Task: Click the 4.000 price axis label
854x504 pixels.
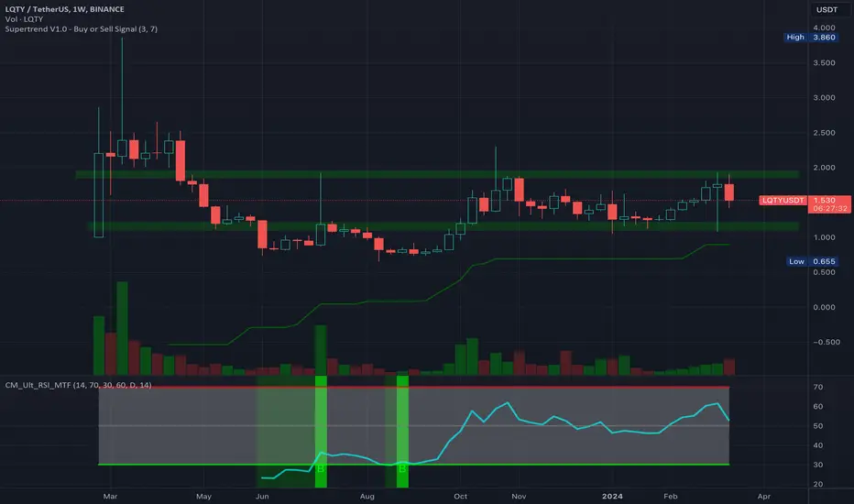Action: point(824,27)
